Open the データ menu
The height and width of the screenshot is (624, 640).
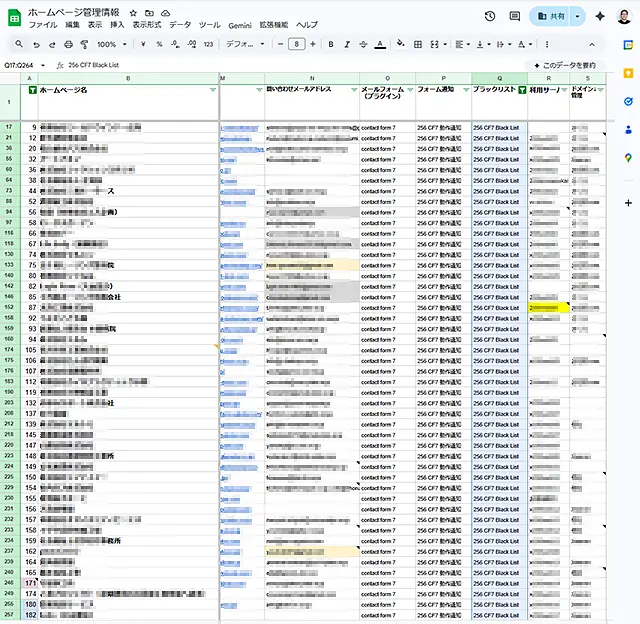(x=180, y=24)
